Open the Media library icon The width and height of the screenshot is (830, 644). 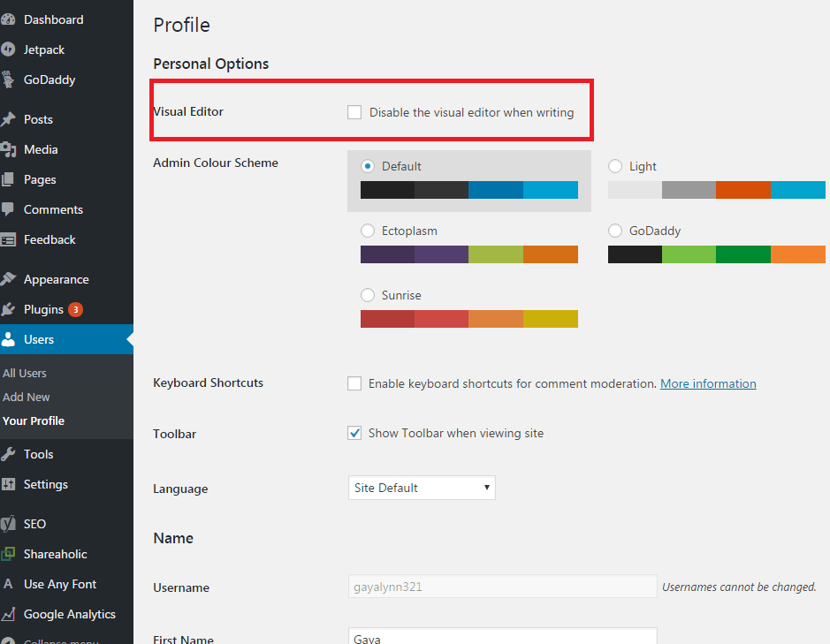(8, 149)
